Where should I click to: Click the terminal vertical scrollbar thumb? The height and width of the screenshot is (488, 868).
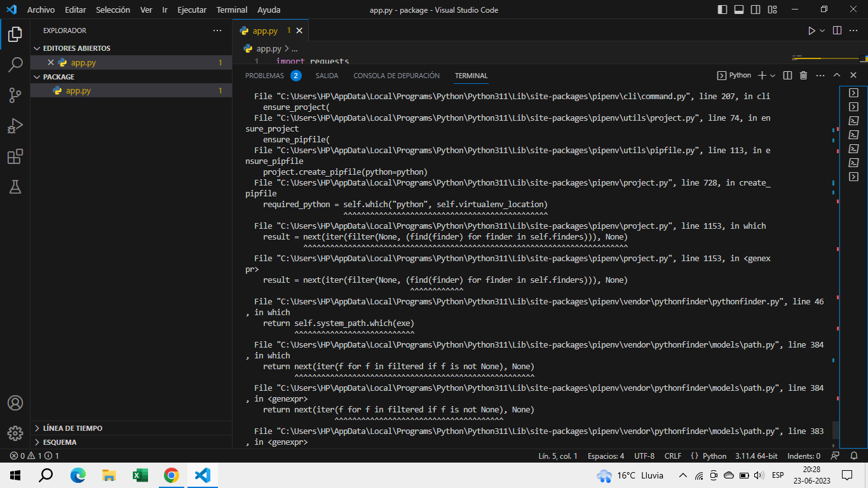pos(836,430)
